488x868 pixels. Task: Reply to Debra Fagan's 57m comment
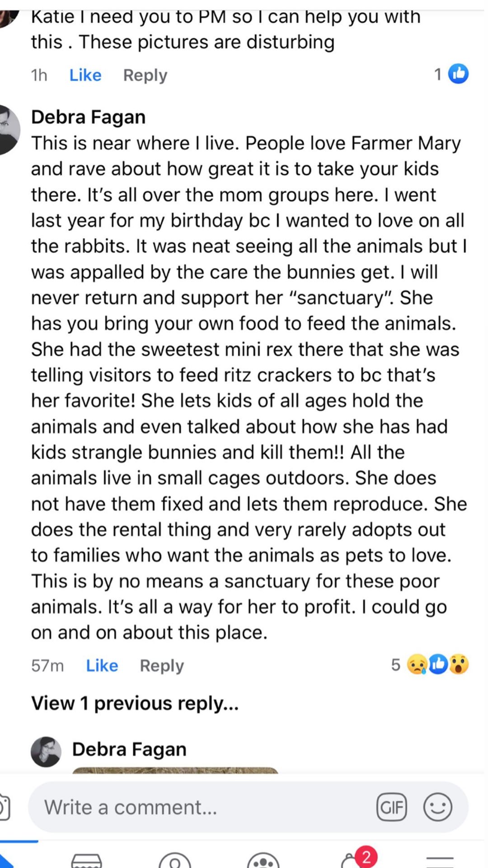coord(162,665)
